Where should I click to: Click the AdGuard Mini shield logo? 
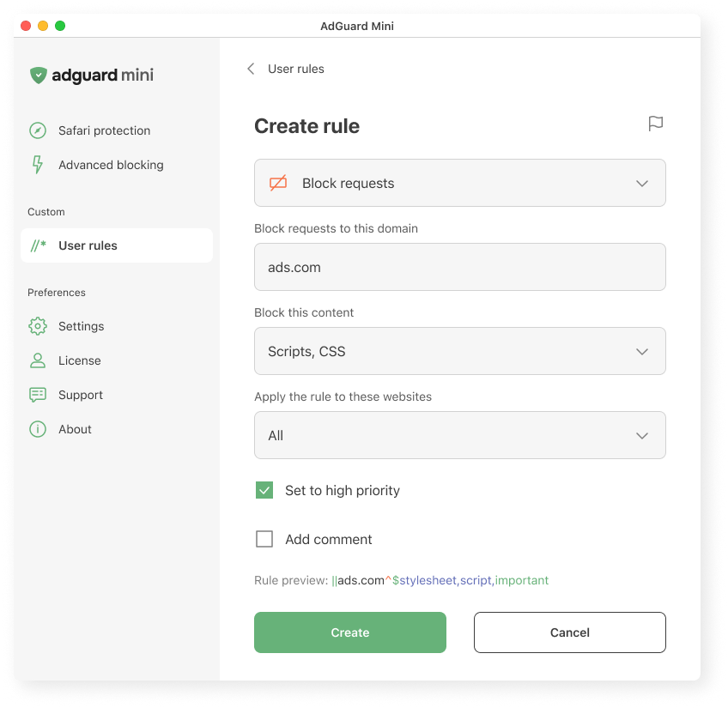click(38, 76)
